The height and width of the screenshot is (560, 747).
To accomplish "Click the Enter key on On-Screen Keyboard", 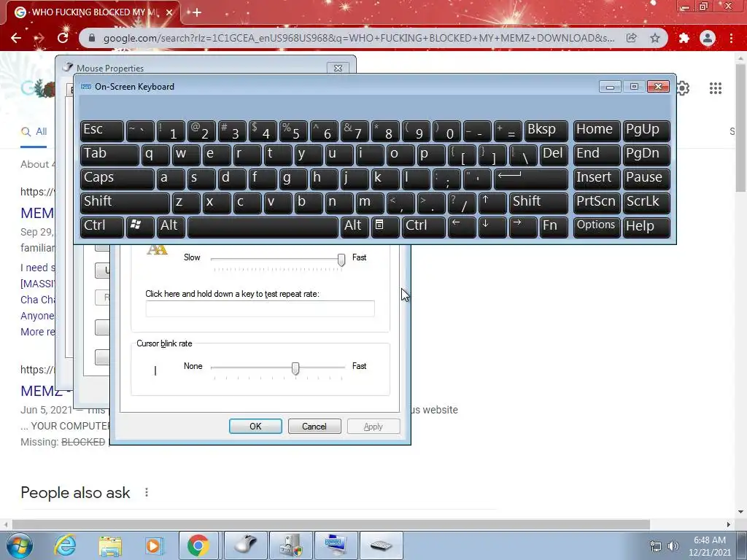I will [531, 178].
